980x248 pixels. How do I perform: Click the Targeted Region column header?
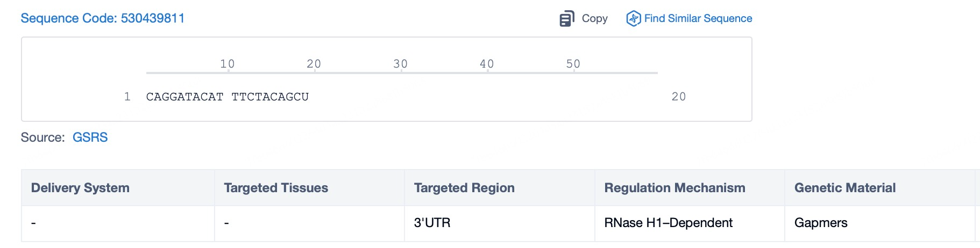coord(464,188)
